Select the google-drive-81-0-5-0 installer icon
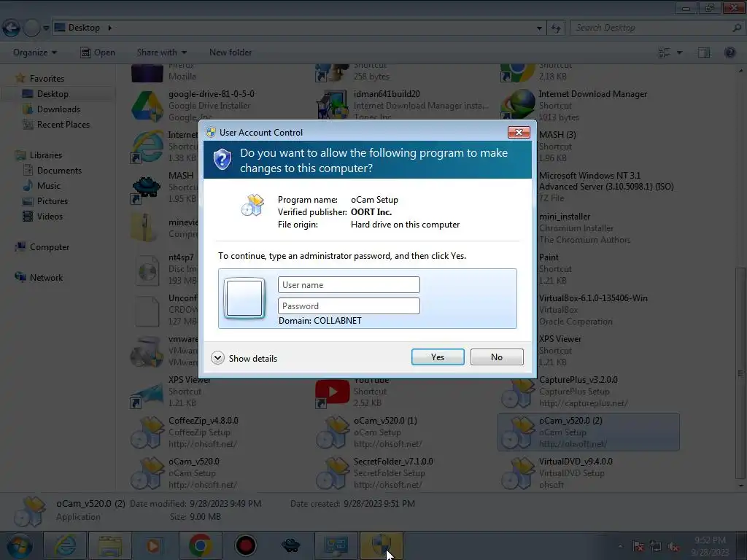This screenshot has width=747, height=560. (147, 106)
